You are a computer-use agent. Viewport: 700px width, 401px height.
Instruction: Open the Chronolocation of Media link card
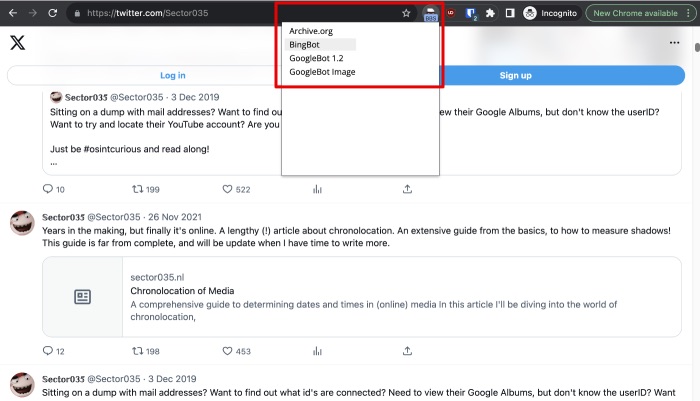pyautogui.click(x=362, y=297)
